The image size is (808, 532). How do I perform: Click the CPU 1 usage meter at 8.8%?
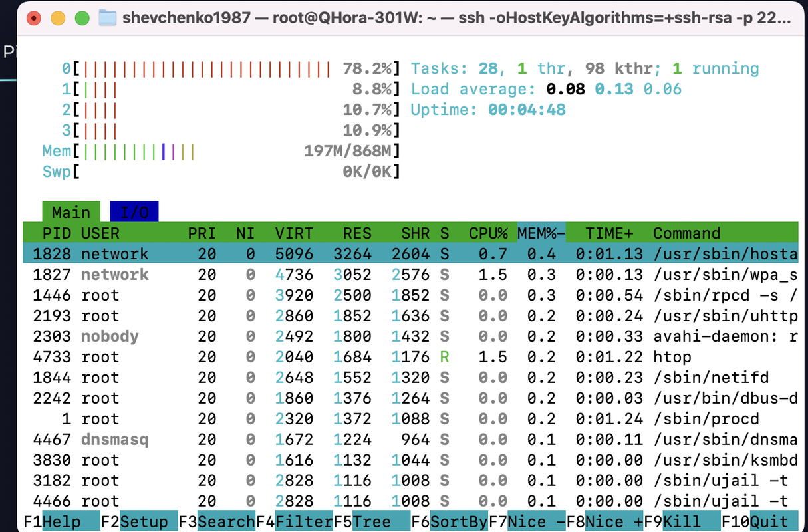coord(231,89)
